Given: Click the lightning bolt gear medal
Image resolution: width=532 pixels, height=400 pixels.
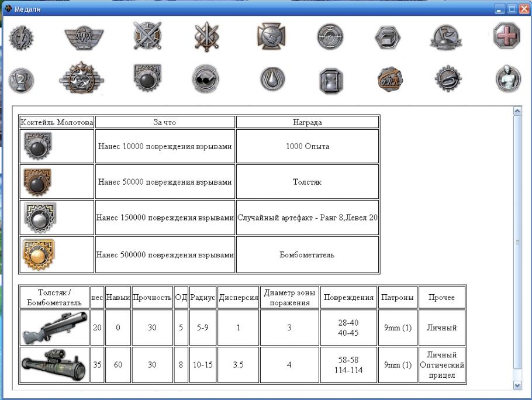Looking at the screenshot, I should click(x=21, y=38).
